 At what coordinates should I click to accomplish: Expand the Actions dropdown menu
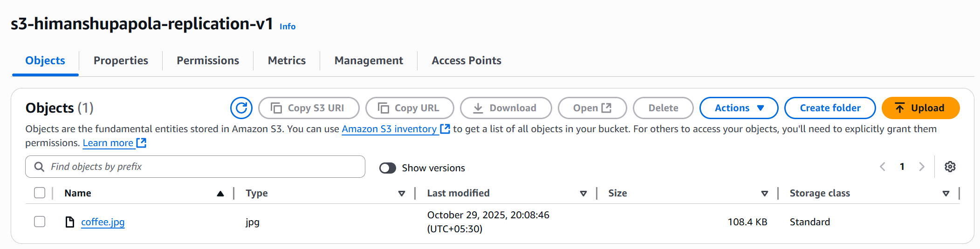[739, 108]
